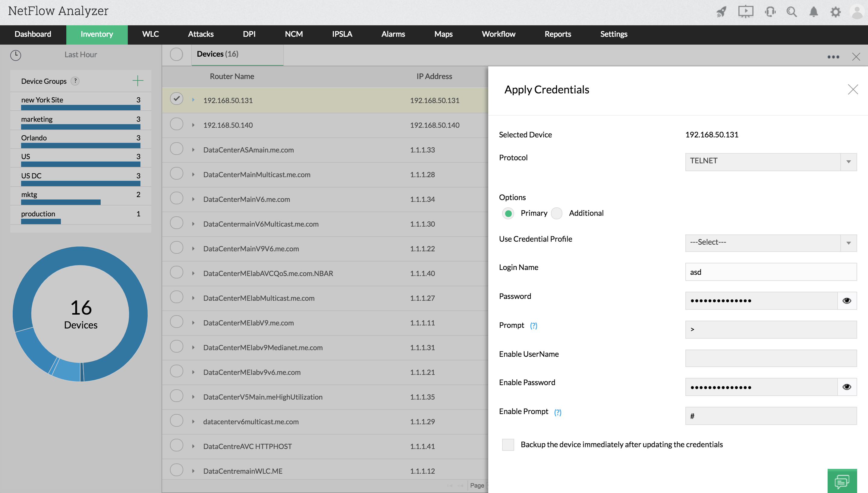Click the gear settings icon in header
Viewport: 868px width, 493px height.
tap(835, 12)
